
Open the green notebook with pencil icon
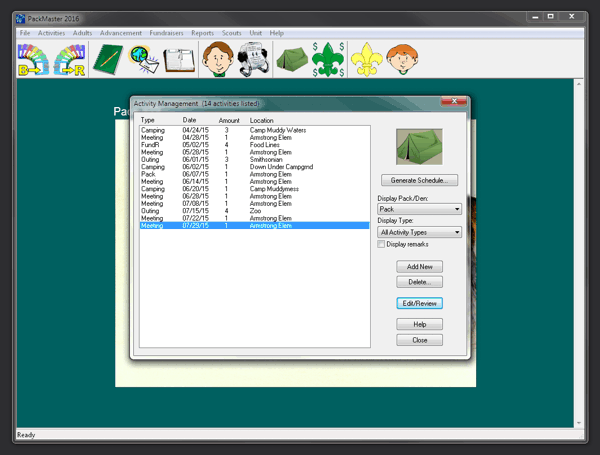(x=108, y=60)
